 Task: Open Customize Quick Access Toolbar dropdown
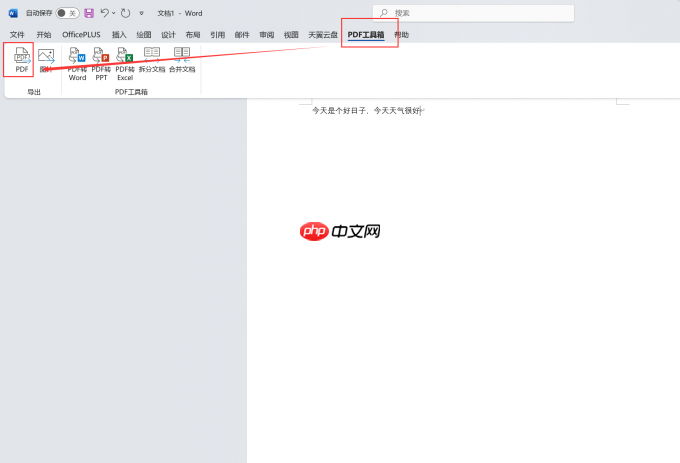pyautogui.click(x=141, y=13)
